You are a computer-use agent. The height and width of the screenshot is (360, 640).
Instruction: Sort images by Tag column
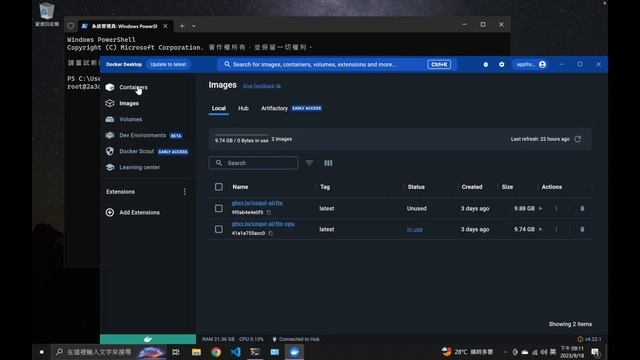pos(325,187)
